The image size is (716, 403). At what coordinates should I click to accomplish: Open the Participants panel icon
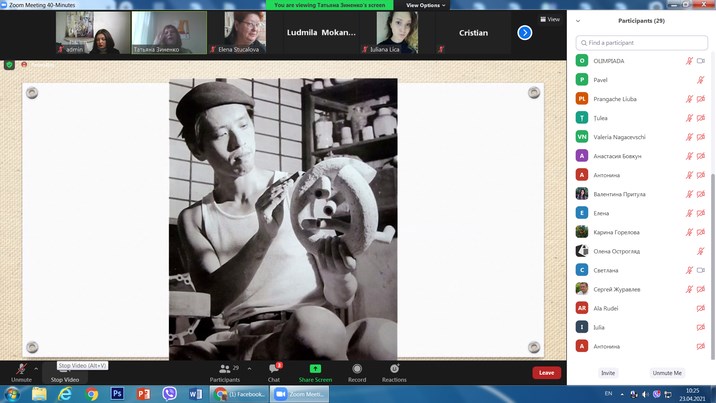point(225,369)
